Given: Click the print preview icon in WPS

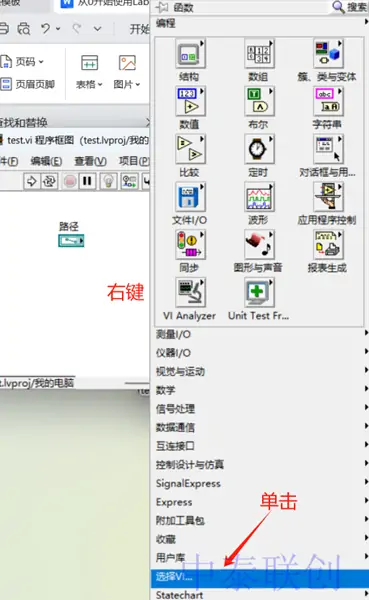Looking at the screenshot, I should [x=24, y=28].
